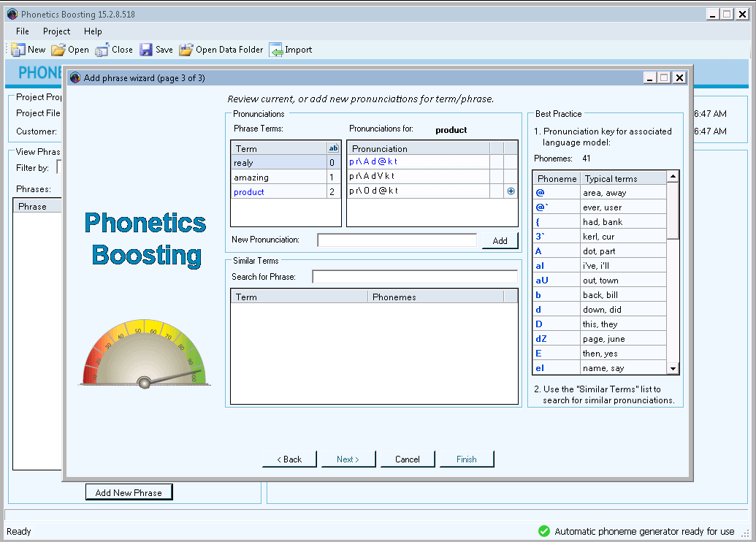
Task: Open the File menu
Action: [23, 31]
